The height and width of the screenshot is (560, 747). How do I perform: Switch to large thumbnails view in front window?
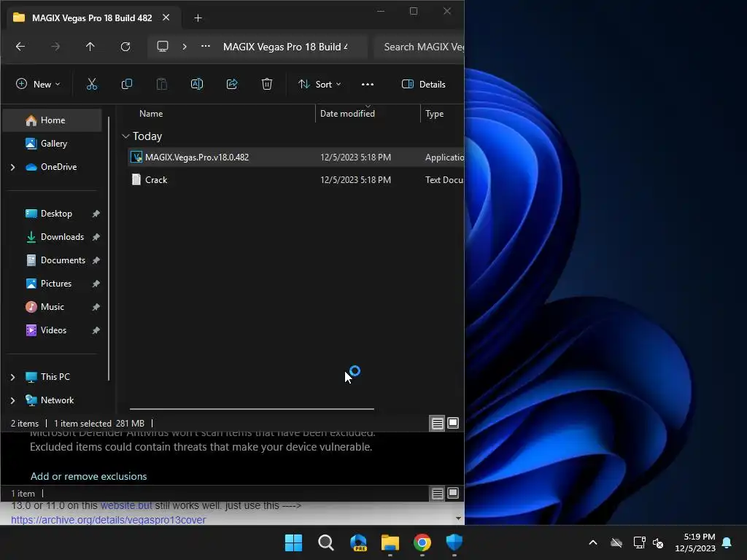[x=453, y=424]
